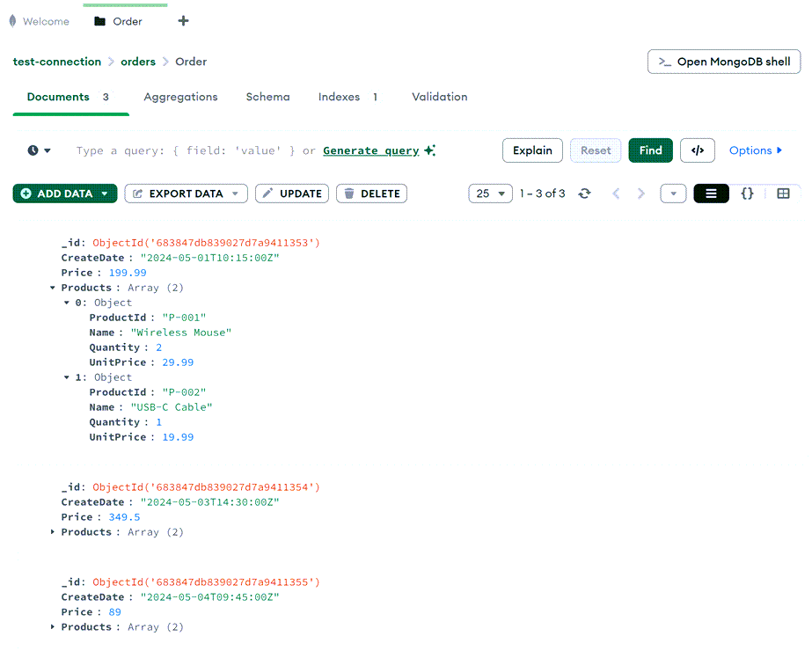The width and height of the screenshot is (812, 658).
Task: Click Quantity value 2
Action: click(x=159, y=347)
